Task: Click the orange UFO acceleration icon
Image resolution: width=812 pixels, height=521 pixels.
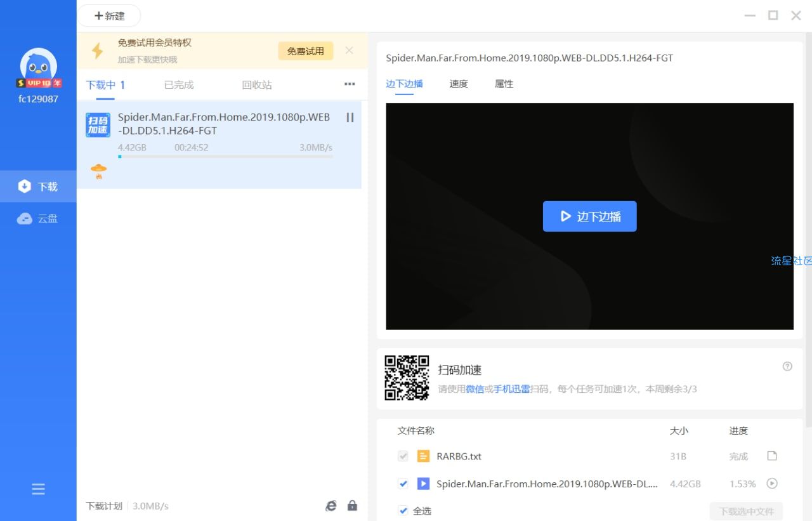Action: [98, 171]
